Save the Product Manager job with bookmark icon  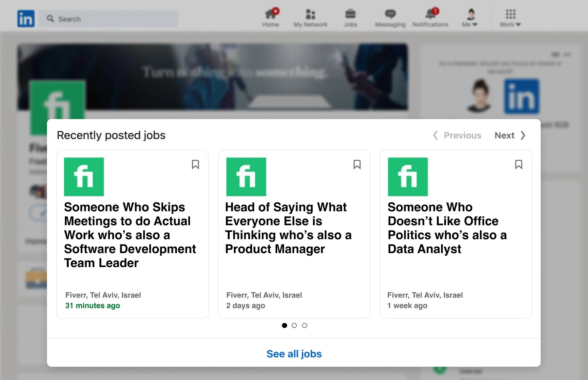coord(357,165)
